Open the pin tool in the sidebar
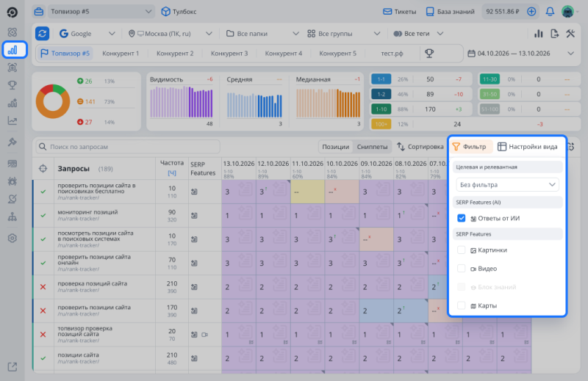 (12, 142)
